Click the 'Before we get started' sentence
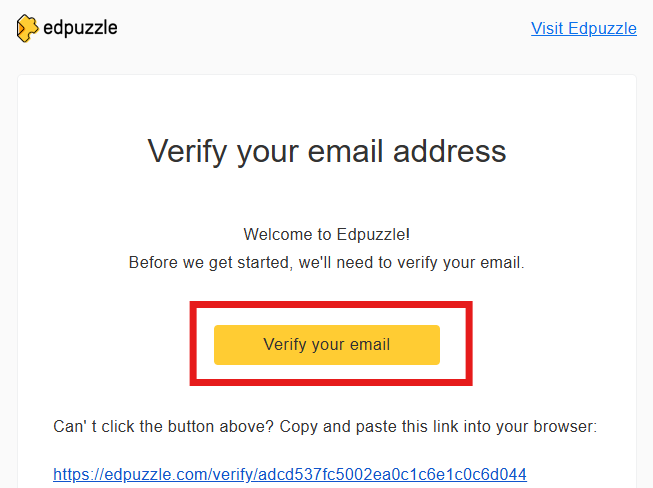Screen dimensions: 653x488 (x=326, y=263)
